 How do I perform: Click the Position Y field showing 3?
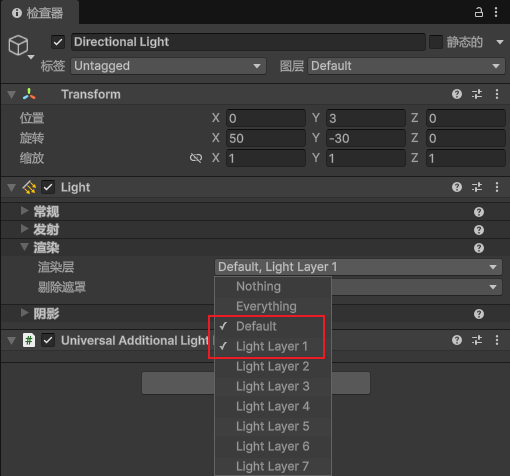(366, 118)
